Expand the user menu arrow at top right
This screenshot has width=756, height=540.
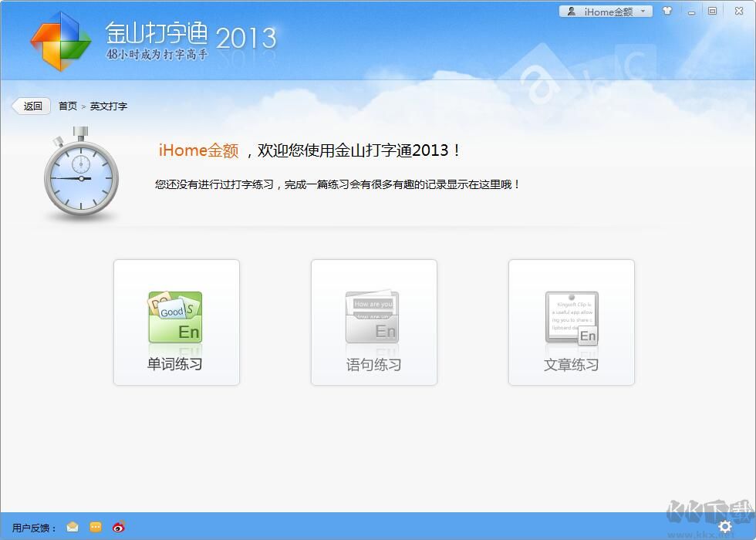(643, 11)
